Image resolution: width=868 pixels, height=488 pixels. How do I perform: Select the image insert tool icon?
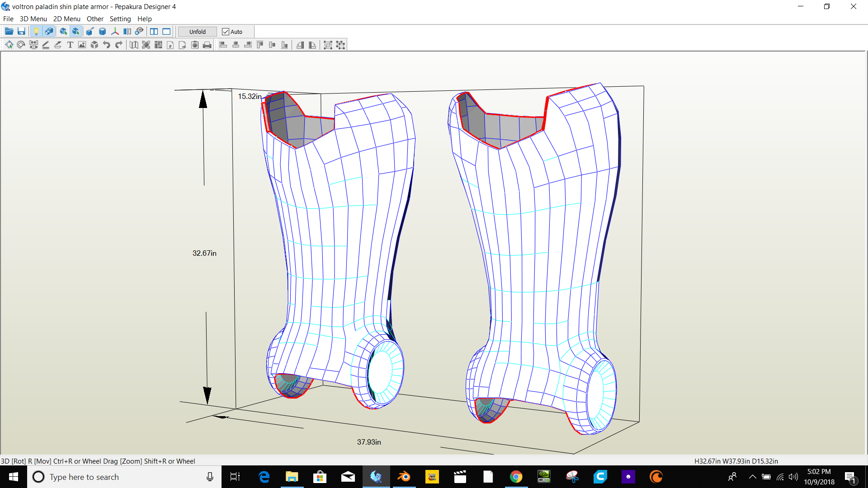coord(82,45)
